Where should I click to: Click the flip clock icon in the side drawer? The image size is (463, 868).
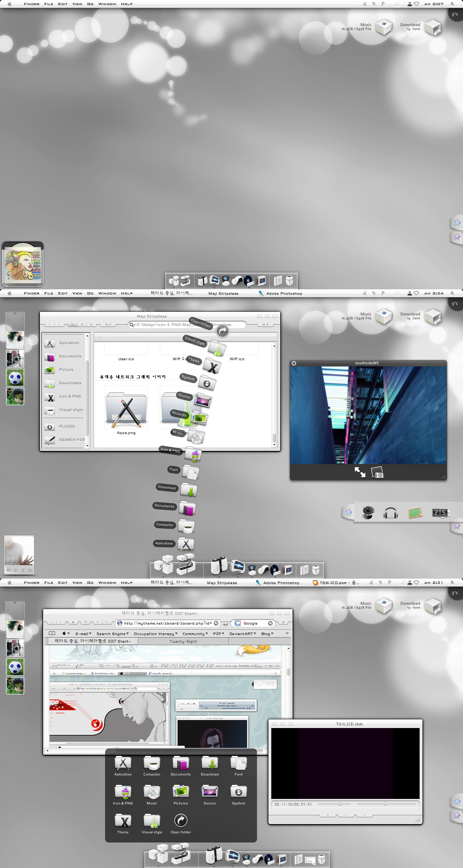tap(440, 513)
